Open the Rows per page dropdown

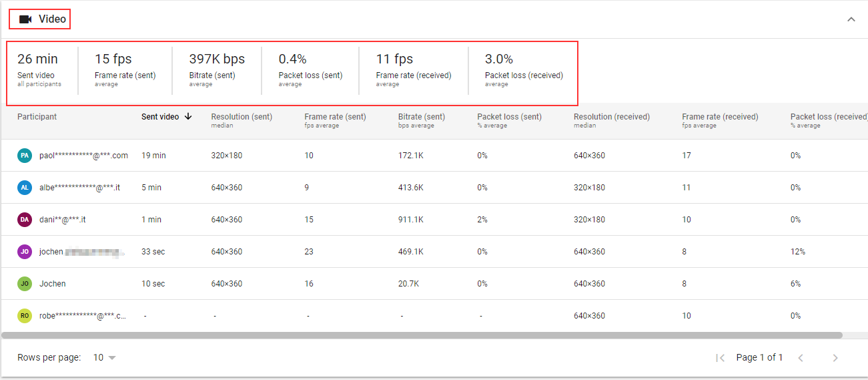[x=104, y=357]
